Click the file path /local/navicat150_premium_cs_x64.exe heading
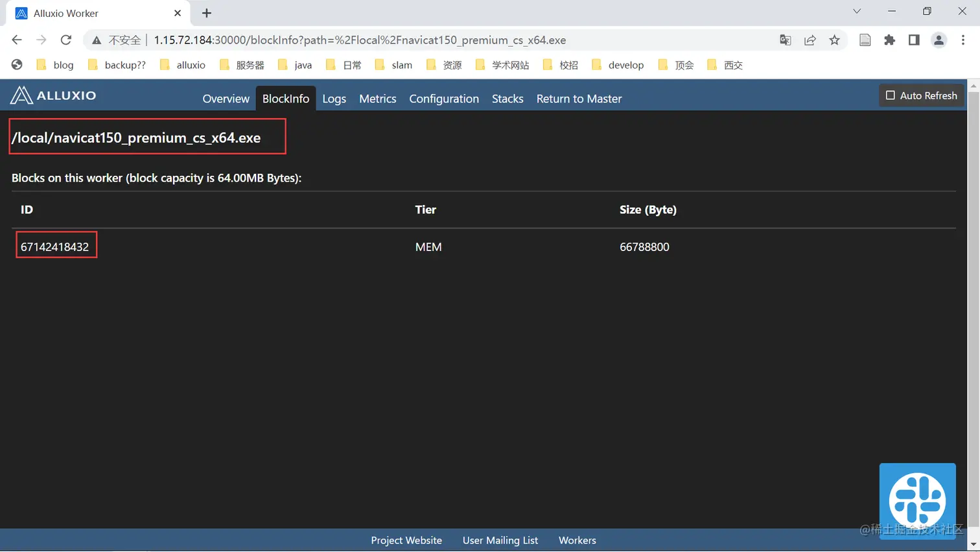980x552 pixels. coord(136,138)
